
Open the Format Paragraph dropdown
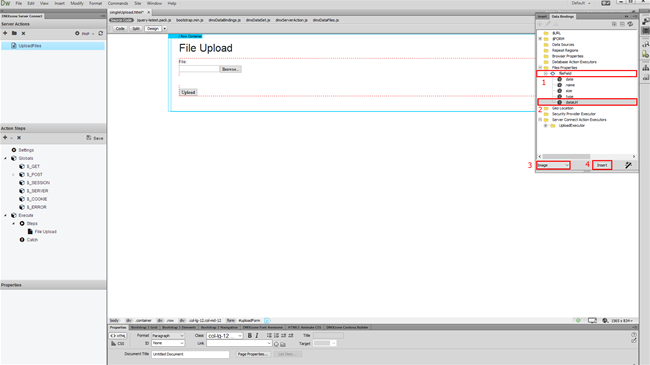click(167, 336)
